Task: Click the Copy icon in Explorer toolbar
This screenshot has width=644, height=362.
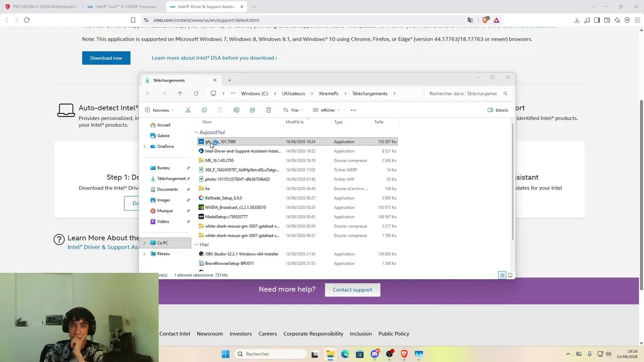Action: click(x=204, y=110)
